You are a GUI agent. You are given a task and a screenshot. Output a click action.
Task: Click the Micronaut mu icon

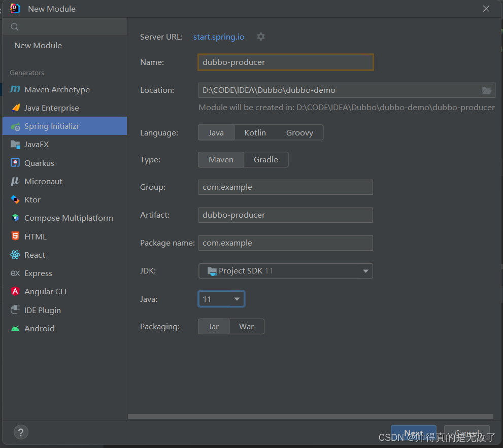15,181
